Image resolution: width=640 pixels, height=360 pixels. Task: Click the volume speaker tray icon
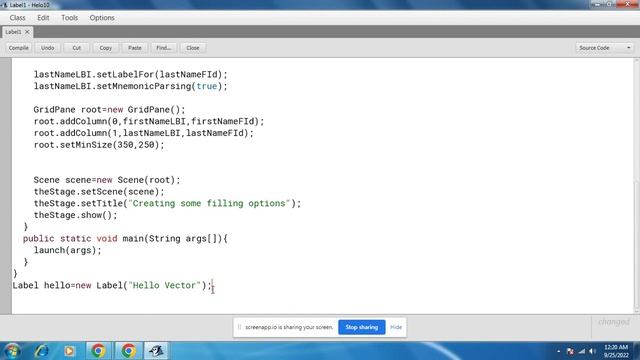pos(592,351)
